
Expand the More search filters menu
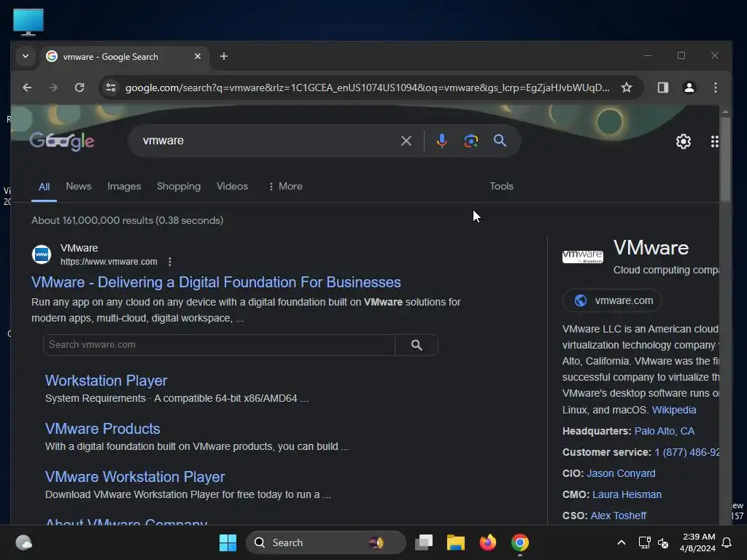point(285,186)
